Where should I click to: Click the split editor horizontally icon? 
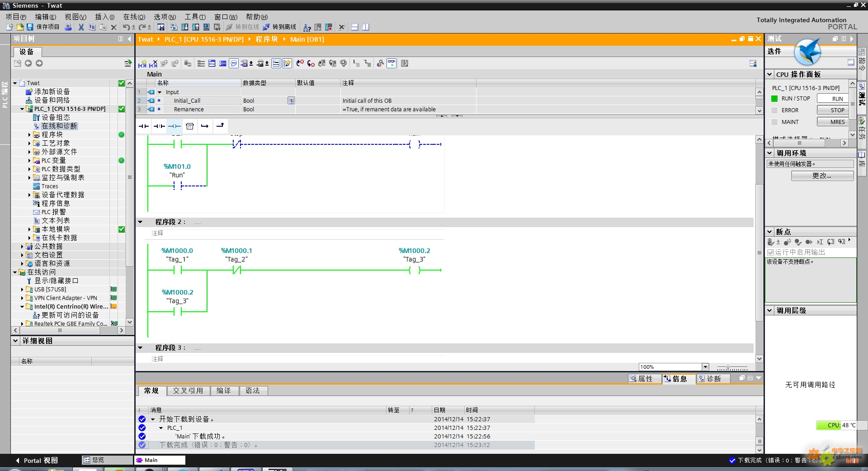point(355,27)
